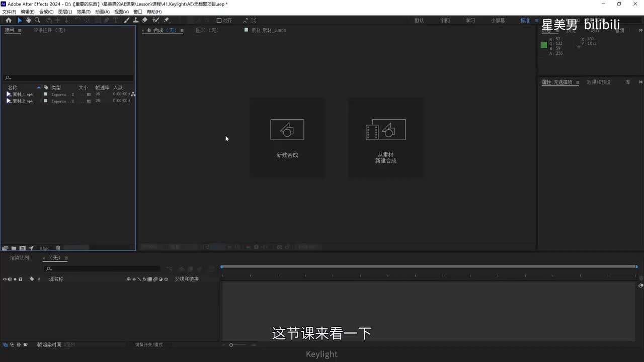Select the Type text tool
644x362 pixels.
[116, 21]
